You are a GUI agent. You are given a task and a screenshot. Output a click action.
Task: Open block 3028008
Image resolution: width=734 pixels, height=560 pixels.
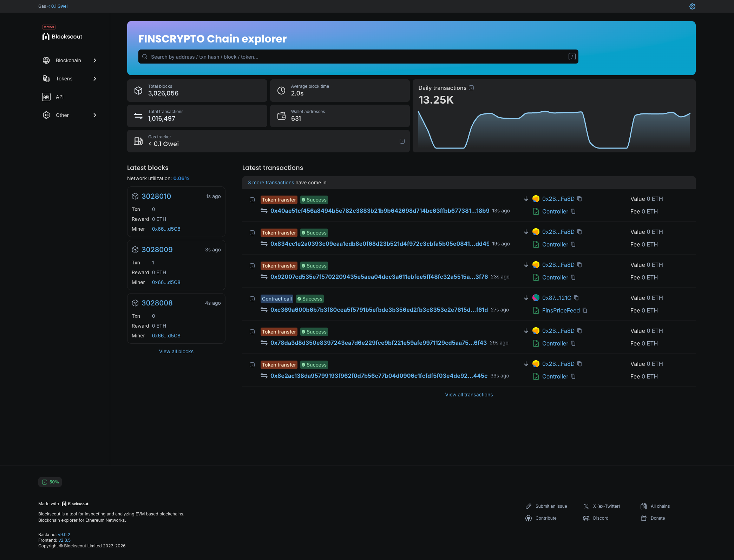coord(157,303)
